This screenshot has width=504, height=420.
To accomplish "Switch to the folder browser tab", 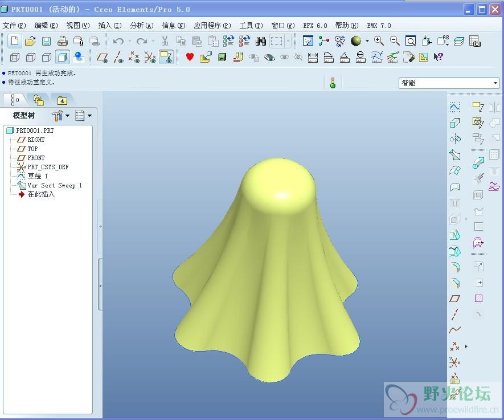I will click(x=39, y=100).
